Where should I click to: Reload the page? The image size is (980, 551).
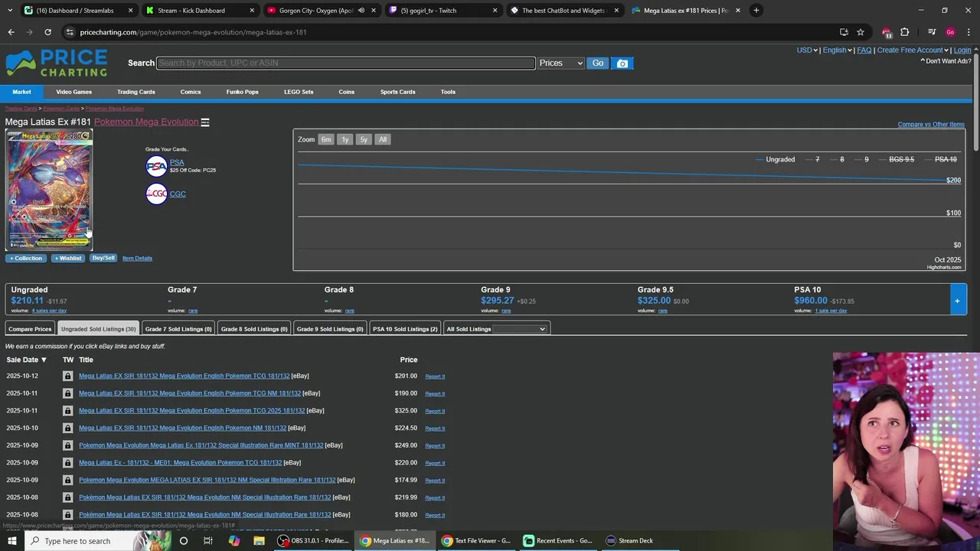click(47, 32)
